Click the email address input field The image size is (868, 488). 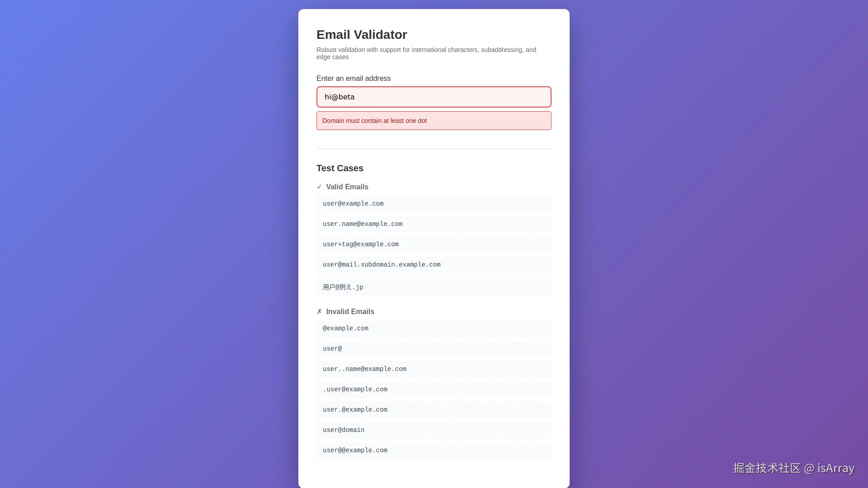click(434, 97)
